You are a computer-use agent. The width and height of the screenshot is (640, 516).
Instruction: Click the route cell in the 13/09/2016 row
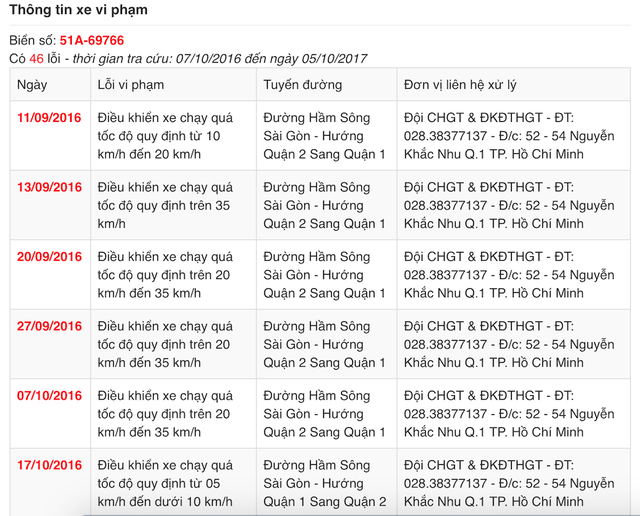[324, 206]
